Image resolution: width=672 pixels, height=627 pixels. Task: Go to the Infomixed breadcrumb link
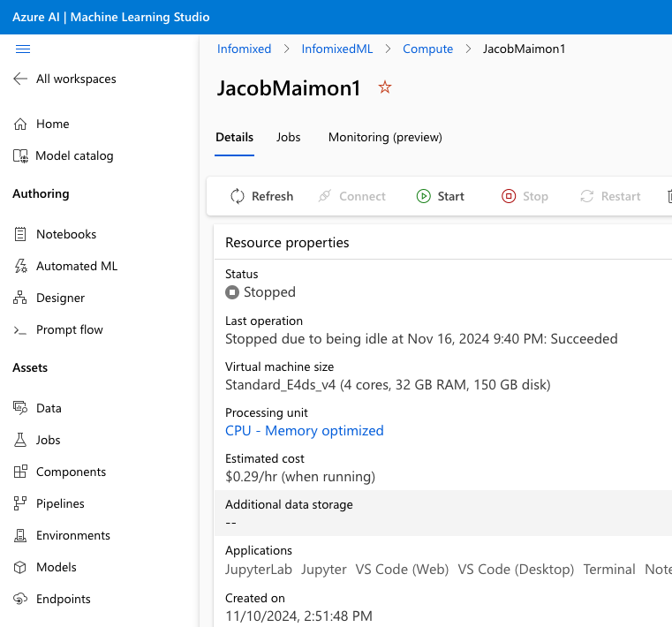point(245,49)
